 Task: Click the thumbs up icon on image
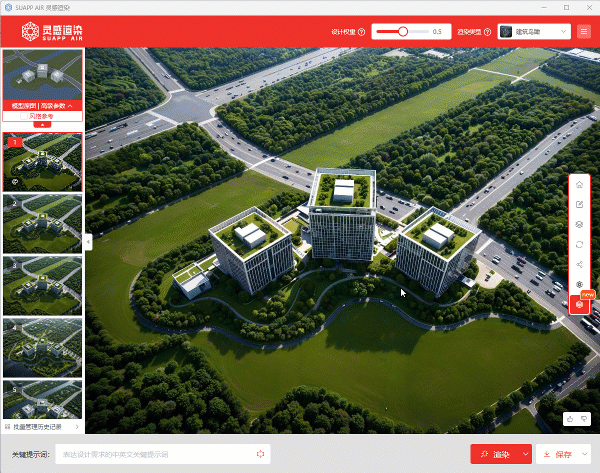(571, 418)
